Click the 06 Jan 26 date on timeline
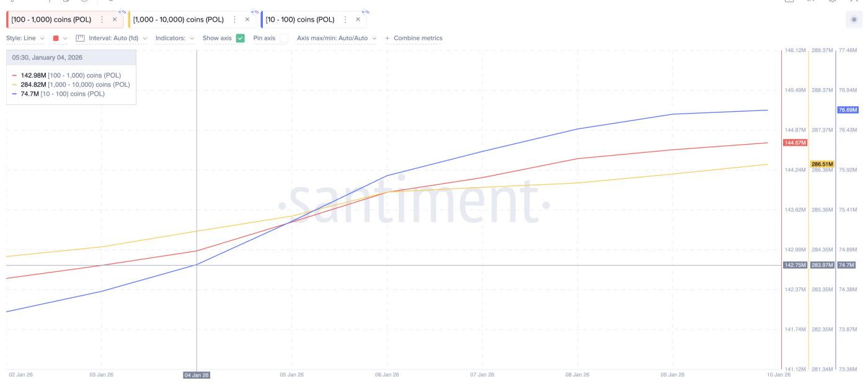This screenshot has height=383, width=868. (x=387, y=375)
